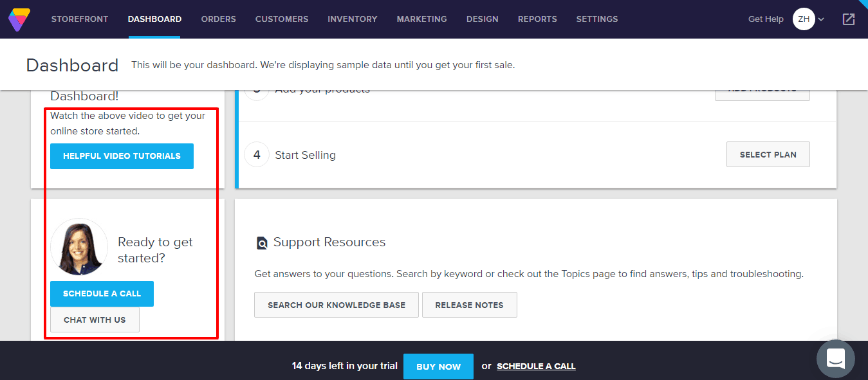Select the INVENTORY tab
The width and height of the screenshot is (868, 380).
click(352, 19)
